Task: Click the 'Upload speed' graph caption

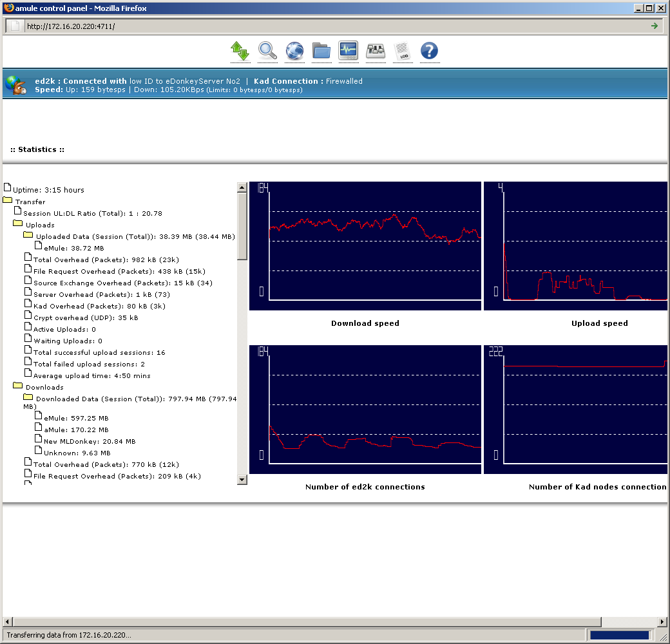Action: 600,323
